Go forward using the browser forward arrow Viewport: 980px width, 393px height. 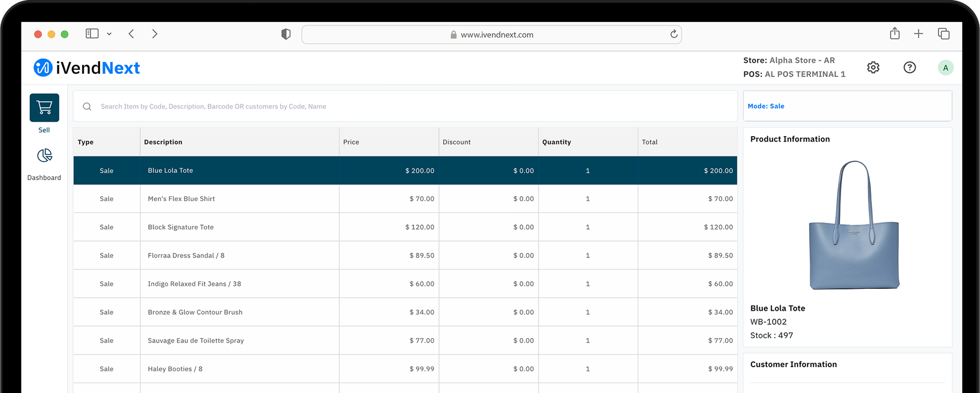tap(154, 33)
